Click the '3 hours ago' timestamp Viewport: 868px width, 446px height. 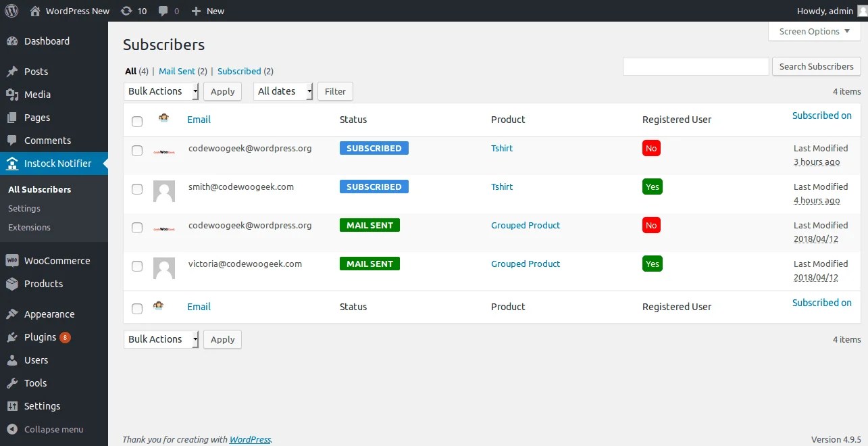coord(817,162)
